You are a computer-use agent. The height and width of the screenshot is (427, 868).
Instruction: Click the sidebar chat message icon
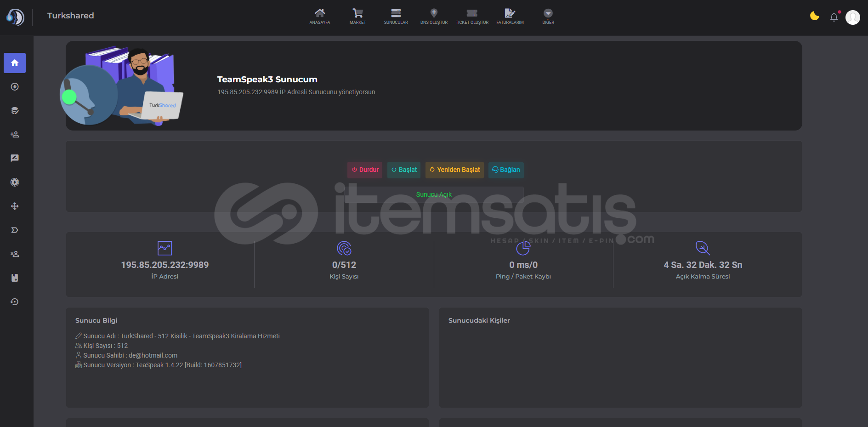(x=15, y=159)
